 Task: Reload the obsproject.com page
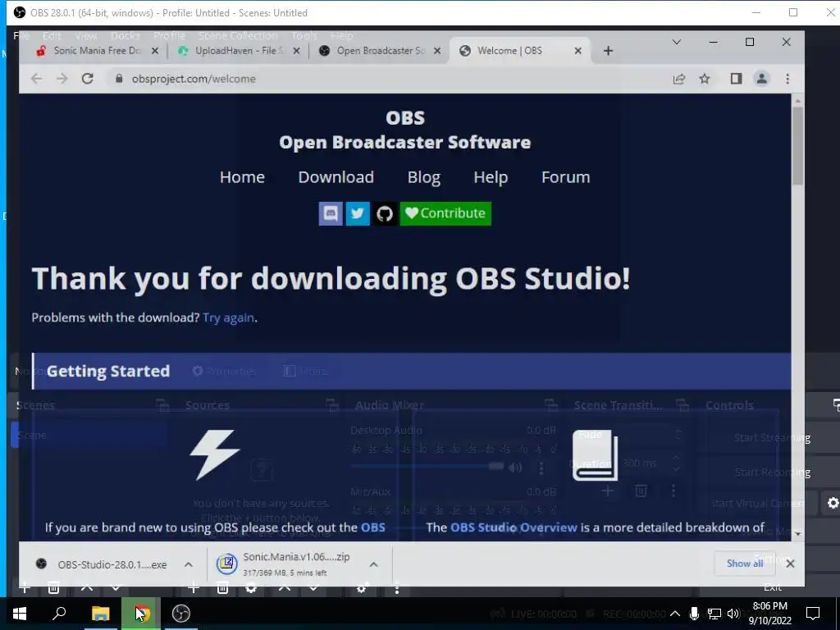(87, 79)
